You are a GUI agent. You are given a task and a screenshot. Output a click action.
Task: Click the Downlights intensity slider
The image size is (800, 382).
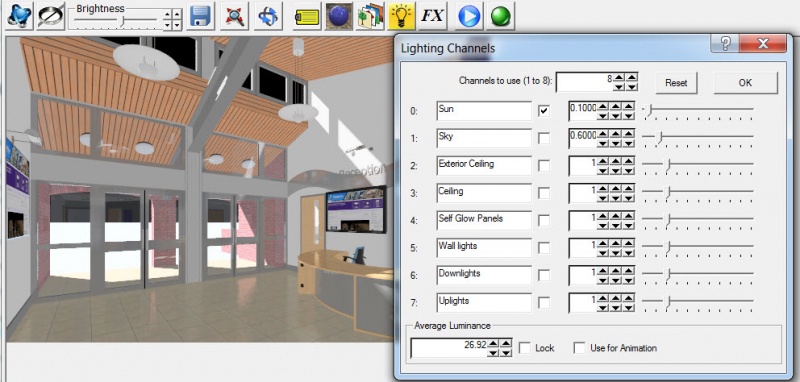(x=697, y=275)
